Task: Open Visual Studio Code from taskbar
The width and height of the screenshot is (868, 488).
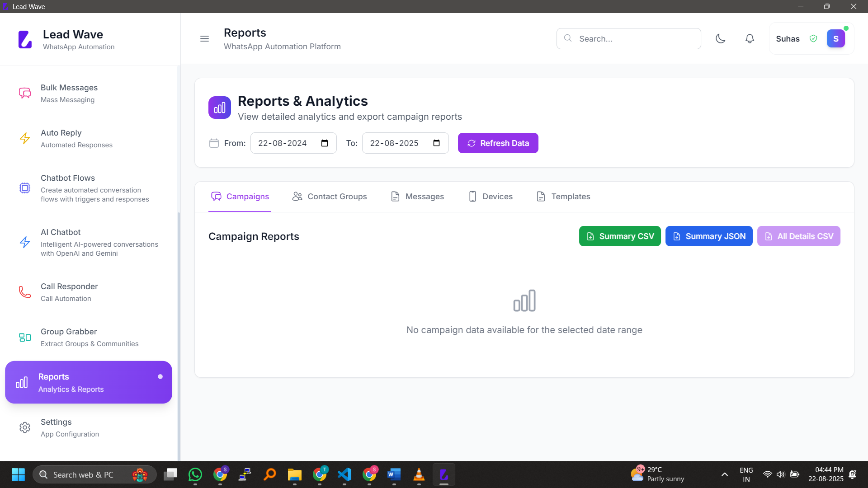Action: [344, 475]
